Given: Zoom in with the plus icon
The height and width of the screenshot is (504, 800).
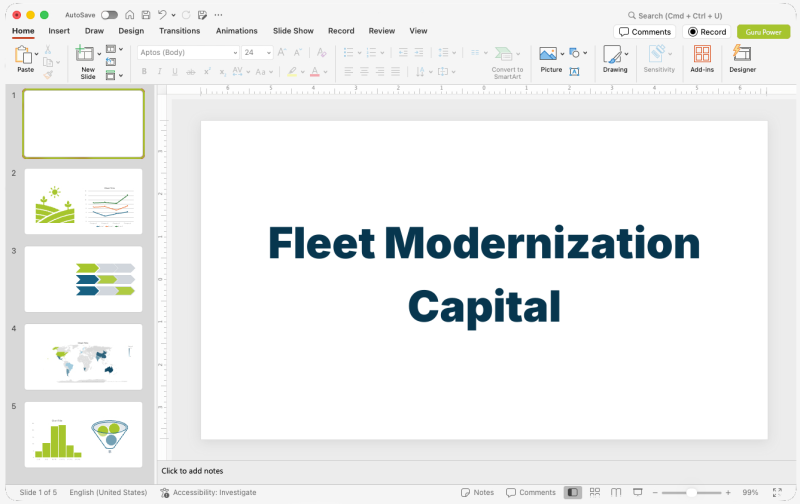Looking at the screenshot, I should pyautogui.click(x=728, y=493).
